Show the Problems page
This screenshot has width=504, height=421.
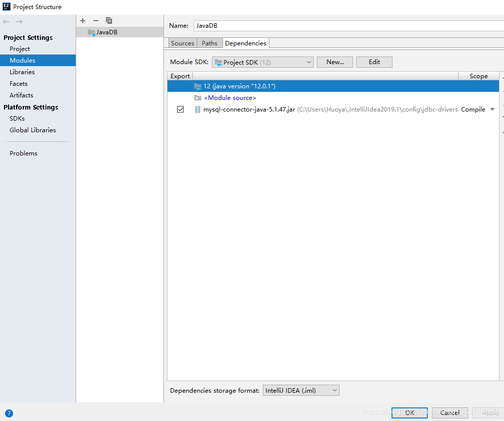tap(24, 153)
